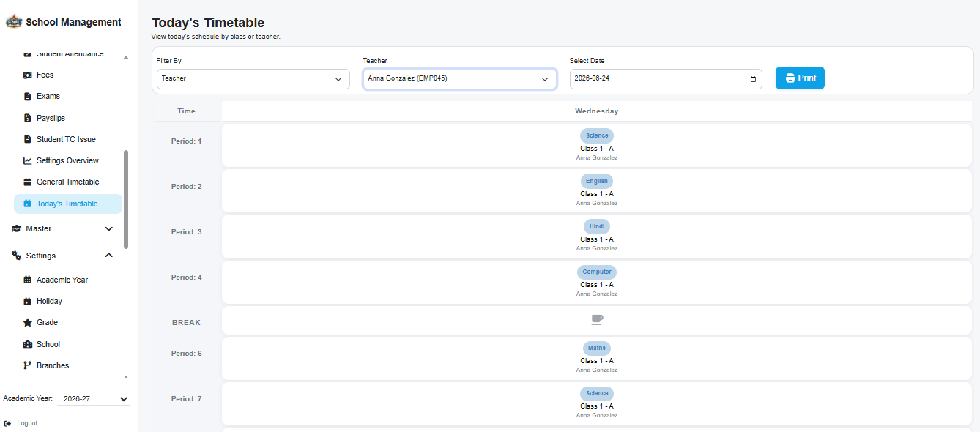
Task: Open the Filter By dropdown
Action: (x=253, y=79)
